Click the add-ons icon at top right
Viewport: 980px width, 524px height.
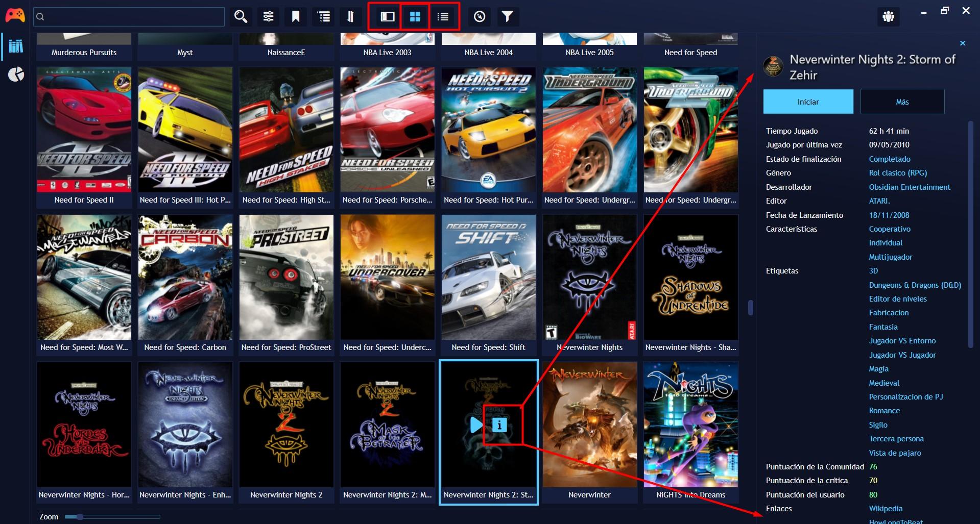889,17
